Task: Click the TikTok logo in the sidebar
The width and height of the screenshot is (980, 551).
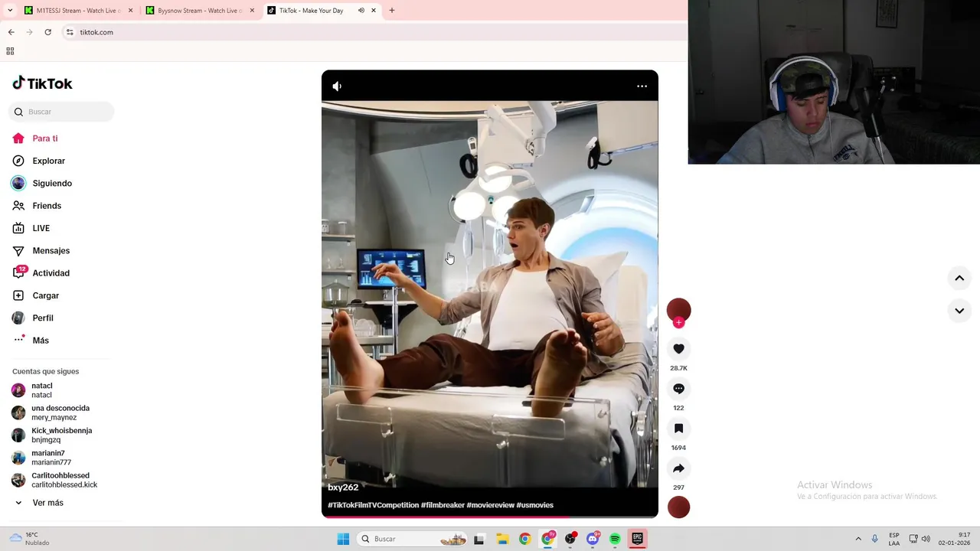Action: coord(42,83)
